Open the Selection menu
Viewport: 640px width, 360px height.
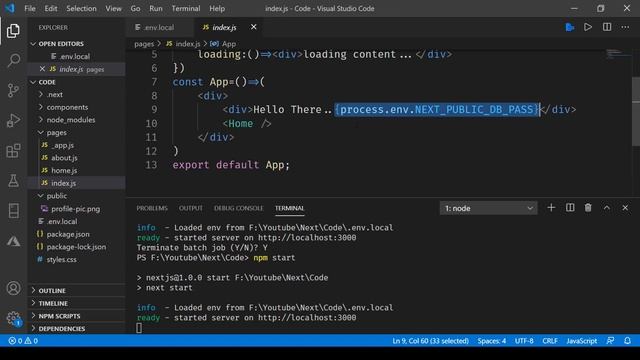(x=81, y=8)
